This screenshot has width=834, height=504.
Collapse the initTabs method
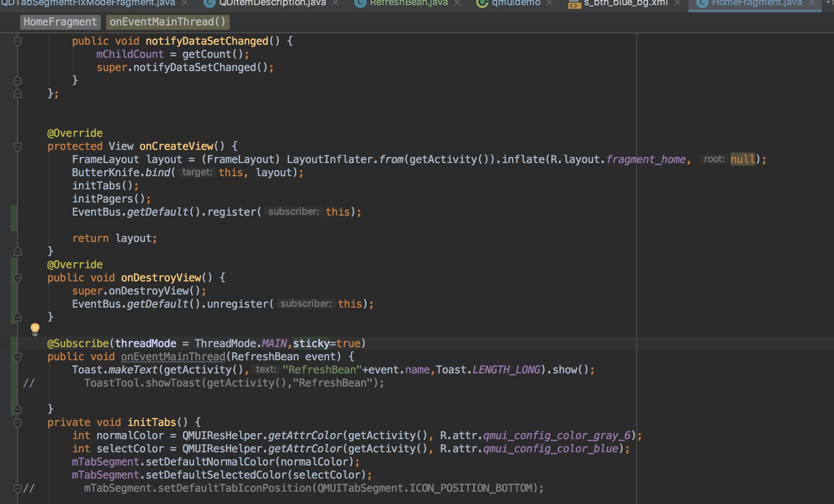point(18,423)
